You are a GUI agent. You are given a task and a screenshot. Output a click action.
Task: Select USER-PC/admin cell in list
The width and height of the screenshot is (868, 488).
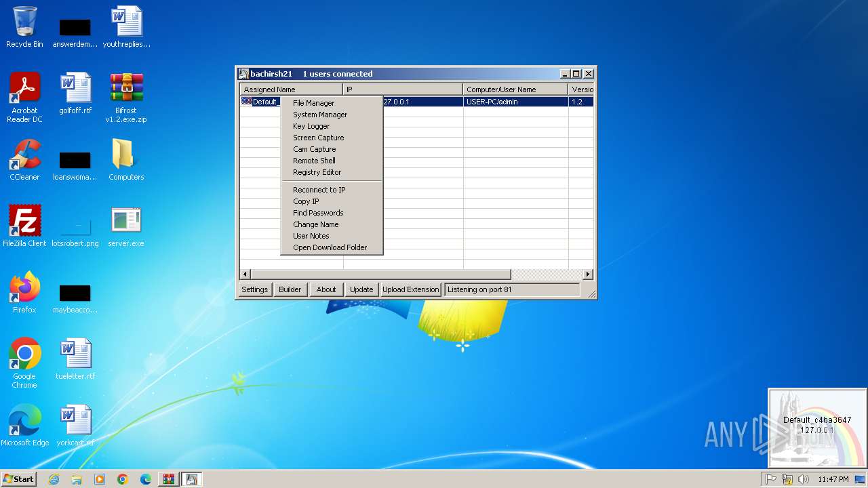[x=516, y=102]
